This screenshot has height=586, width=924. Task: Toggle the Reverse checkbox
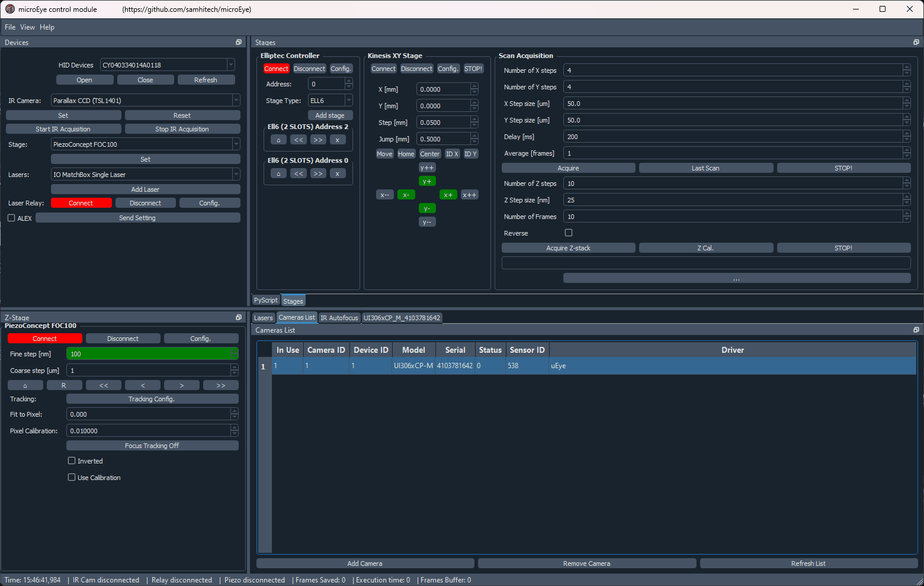click(569, 233)
